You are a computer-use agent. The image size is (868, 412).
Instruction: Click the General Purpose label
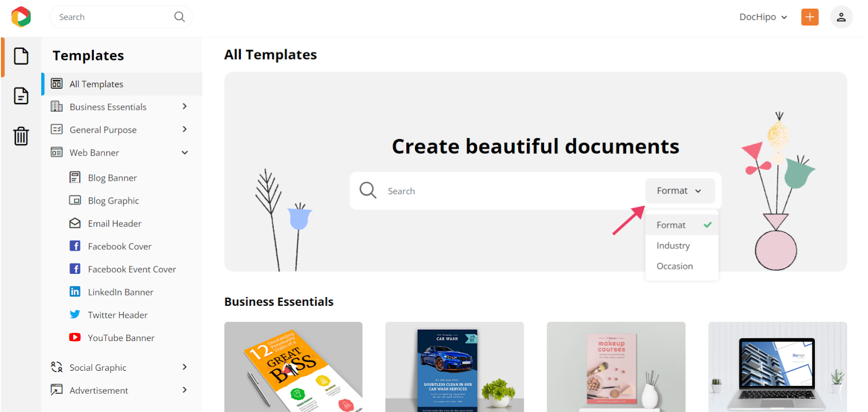pyautogui.click(x=103, y=130)
